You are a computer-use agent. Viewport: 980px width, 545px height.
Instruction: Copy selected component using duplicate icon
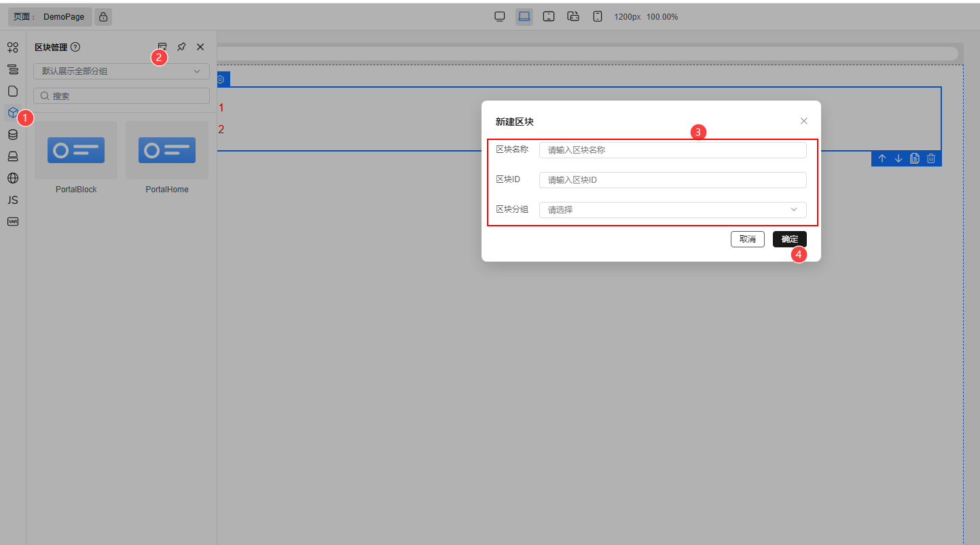click(915, 158)
